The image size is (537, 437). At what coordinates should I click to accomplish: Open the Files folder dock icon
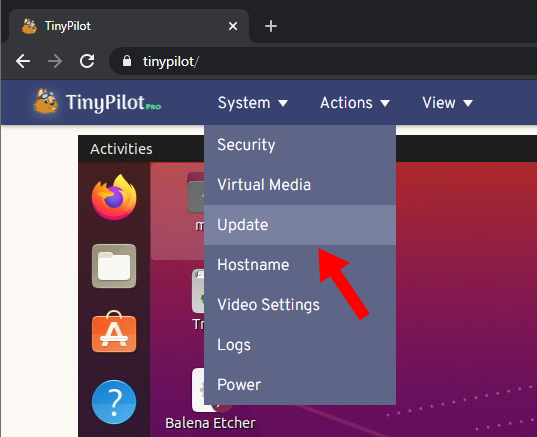(x=114, y=266)
